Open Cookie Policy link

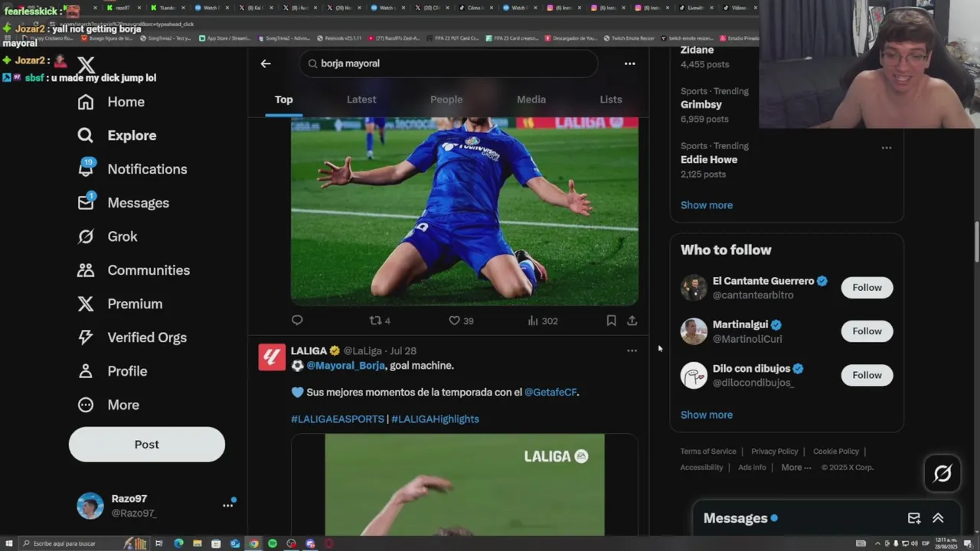836,452
